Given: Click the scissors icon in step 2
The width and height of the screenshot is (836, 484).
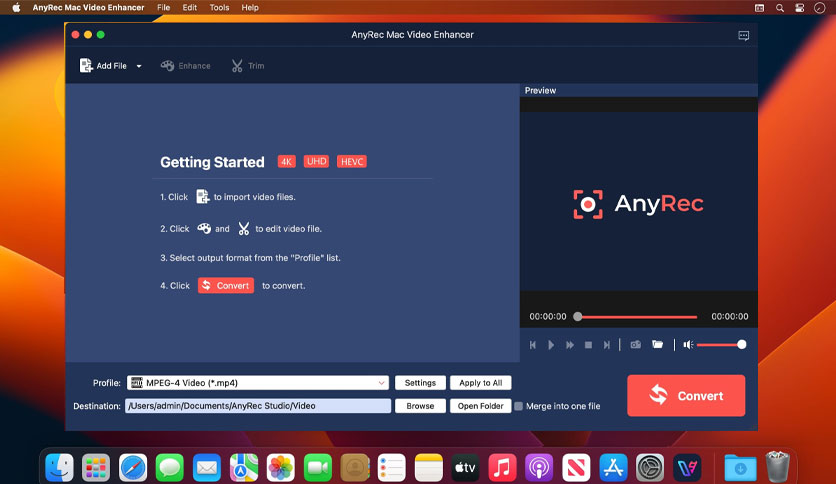Looking at the screenshot, I should (x=244, y=229).
